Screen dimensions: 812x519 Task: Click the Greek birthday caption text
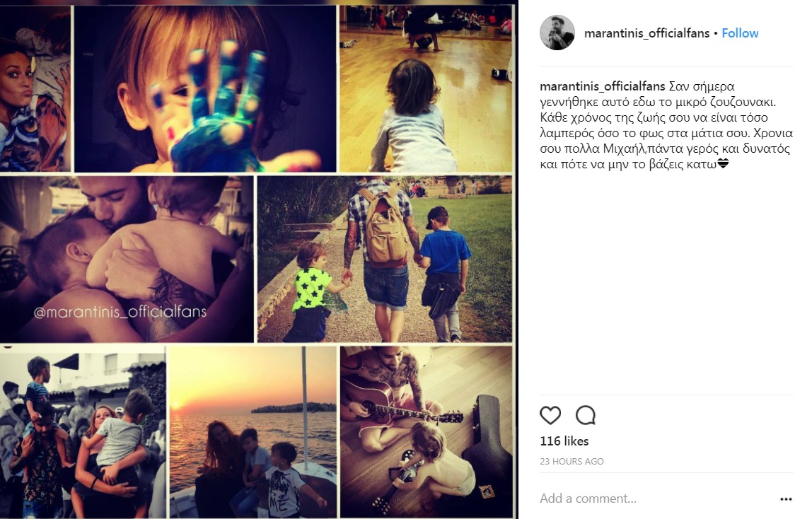click(x=666, y=125)
